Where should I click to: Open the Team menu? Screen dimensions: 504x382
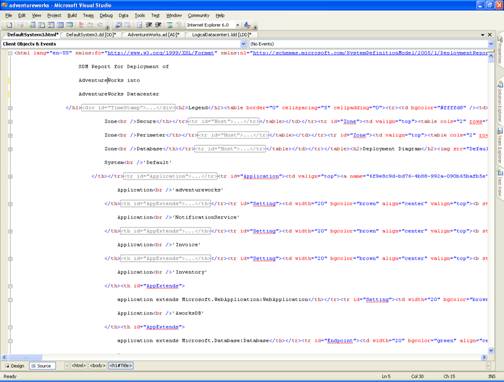point(88,15)
